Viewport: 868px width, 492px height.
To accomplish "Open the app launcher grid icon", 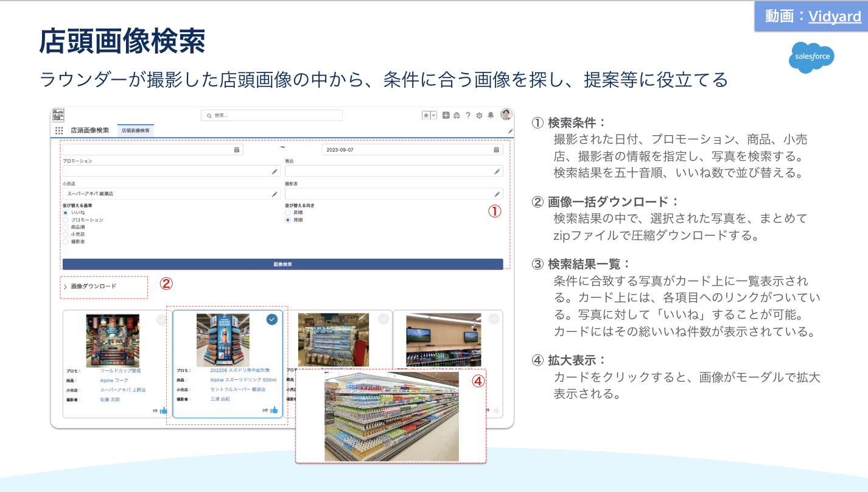I will [x=59, y=130].
